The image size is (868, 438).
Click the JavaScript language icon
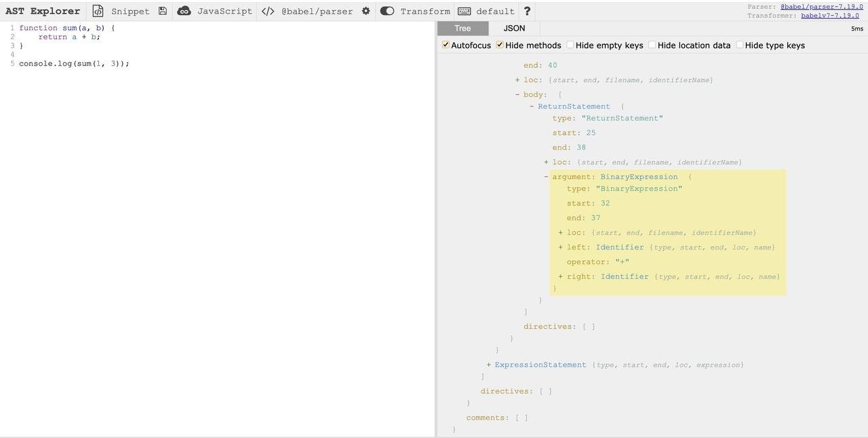(x=184, y=11)
